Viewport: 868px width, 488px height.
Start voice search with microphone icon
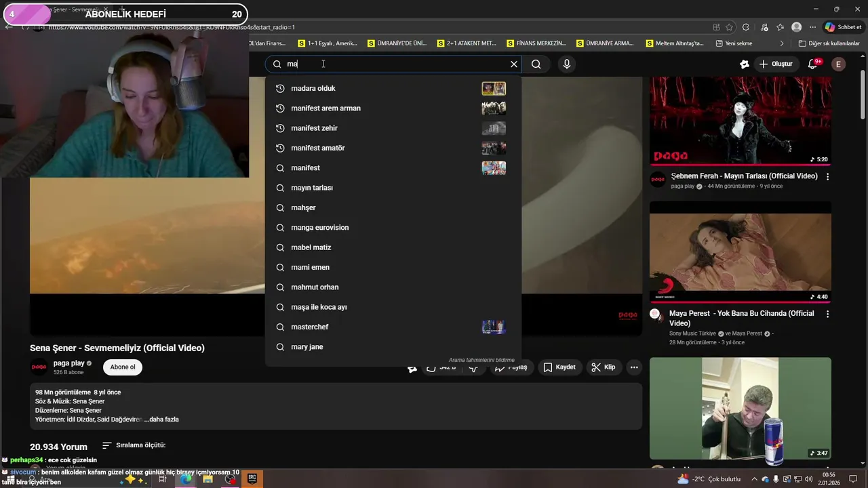[567, 64]
